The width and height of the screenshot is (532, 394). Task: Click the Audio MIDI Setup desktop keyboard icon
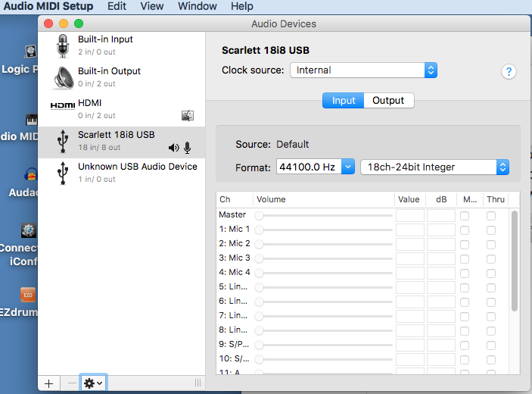tap(32, 120)
